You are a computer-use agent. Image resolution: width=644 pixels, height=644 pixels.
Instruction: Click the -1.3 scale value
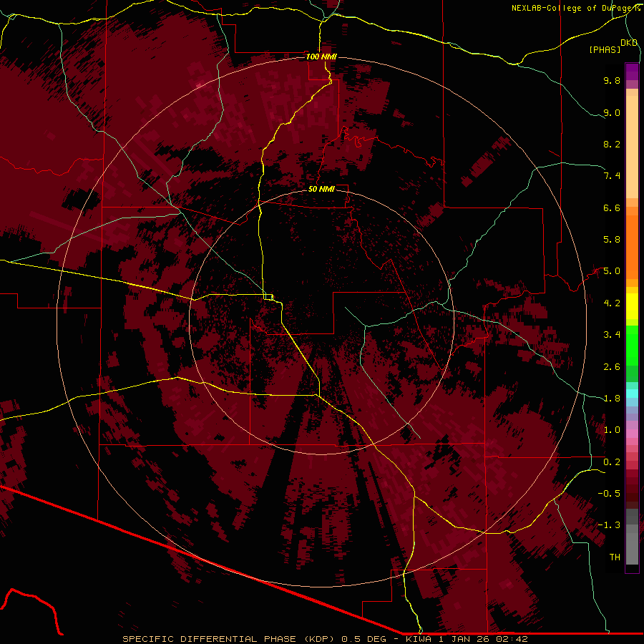tap(609, 525)
